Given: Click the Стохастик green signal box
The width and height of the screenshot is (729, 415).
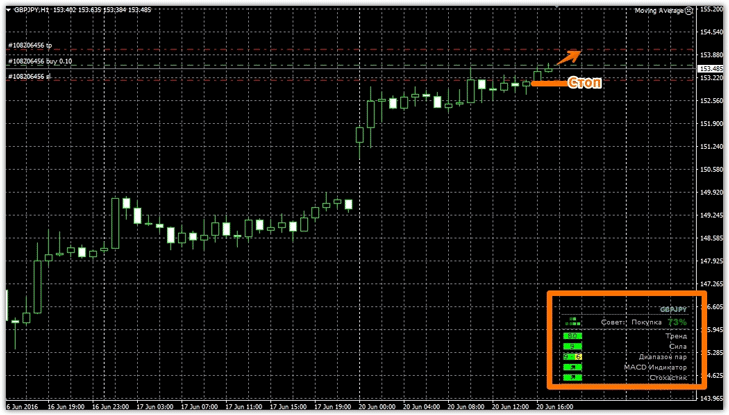Looking at the screenshot, I should point(573,377).
